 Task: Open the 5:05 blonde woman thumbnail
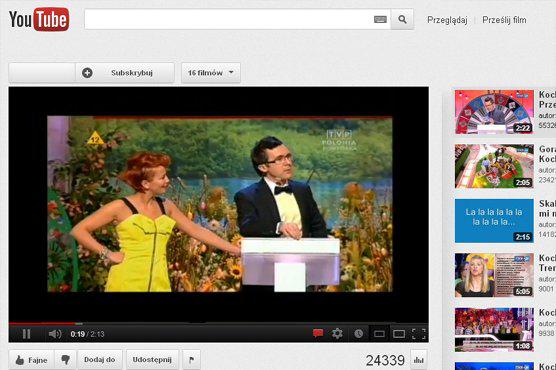tap(494, 275)
